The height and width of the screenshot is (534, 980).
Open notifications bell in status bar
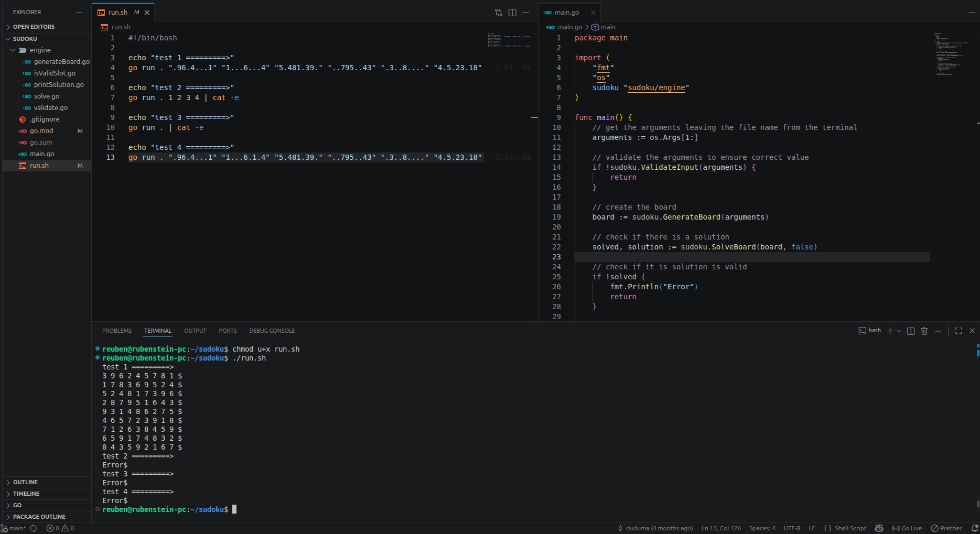975,528
